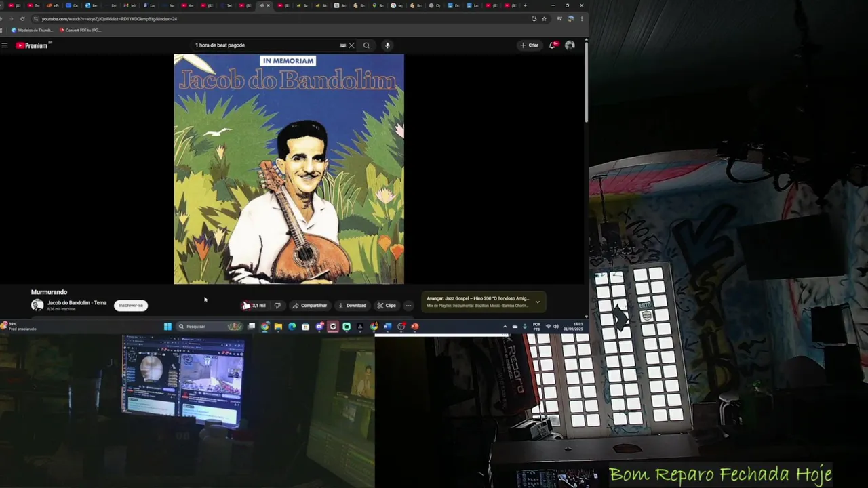Start voice search with microphone icon
Screen dimensions: 868x488
click(x=387, y=45)
